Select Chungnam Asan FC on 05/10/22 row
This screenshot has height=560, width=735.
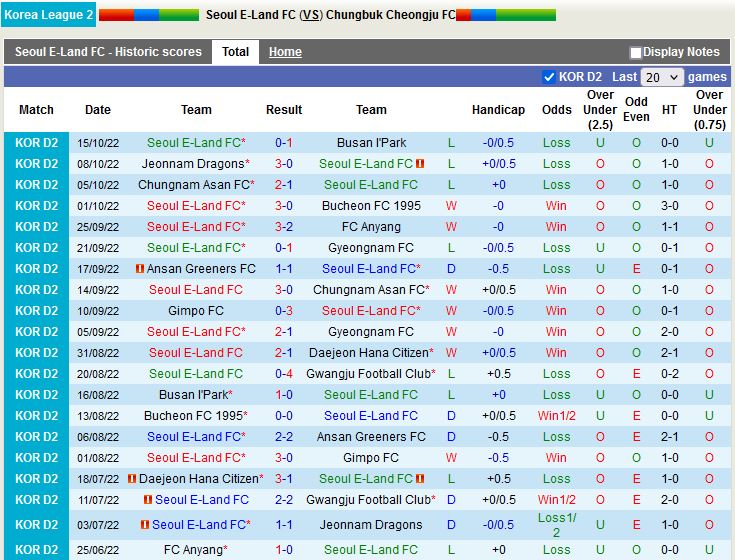(196, 185)
